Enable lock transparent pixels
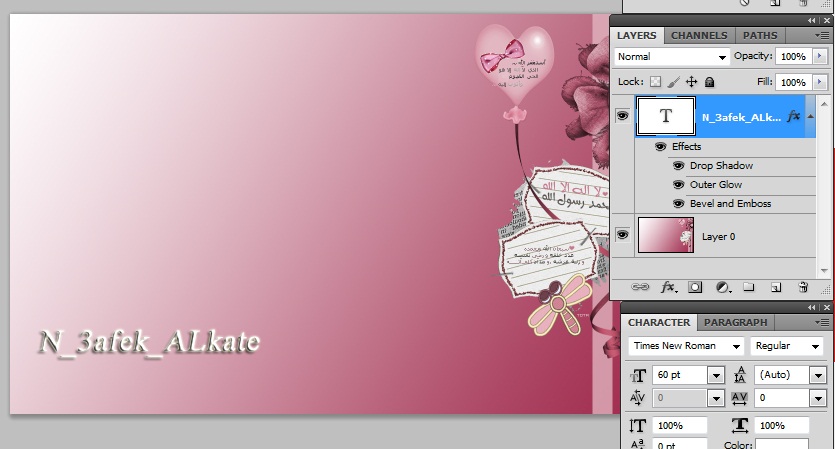This screenshot has width=835, height=449. click(656, 82)
